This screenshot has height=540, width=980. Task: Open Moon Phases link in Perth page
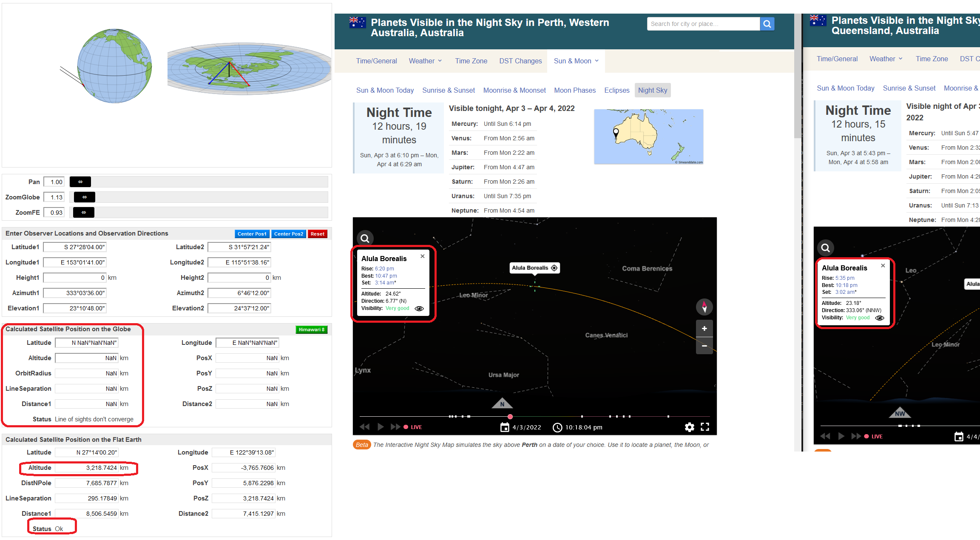pyautogui.click(x=575, y=90)
